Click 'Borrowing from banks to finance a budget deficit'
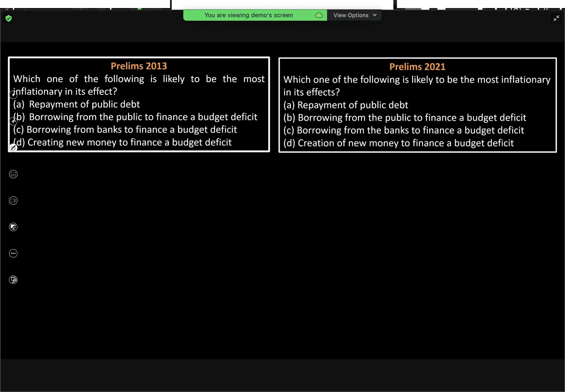The height and width of the screenshot is (392, 565). coord(132,129)
